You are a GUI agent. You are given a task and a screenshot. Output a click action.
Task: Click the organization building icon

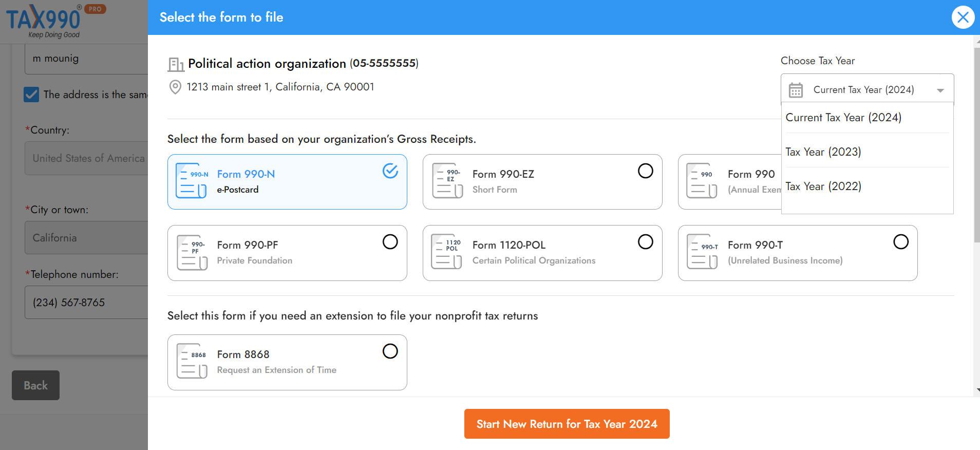coord(176,64)
